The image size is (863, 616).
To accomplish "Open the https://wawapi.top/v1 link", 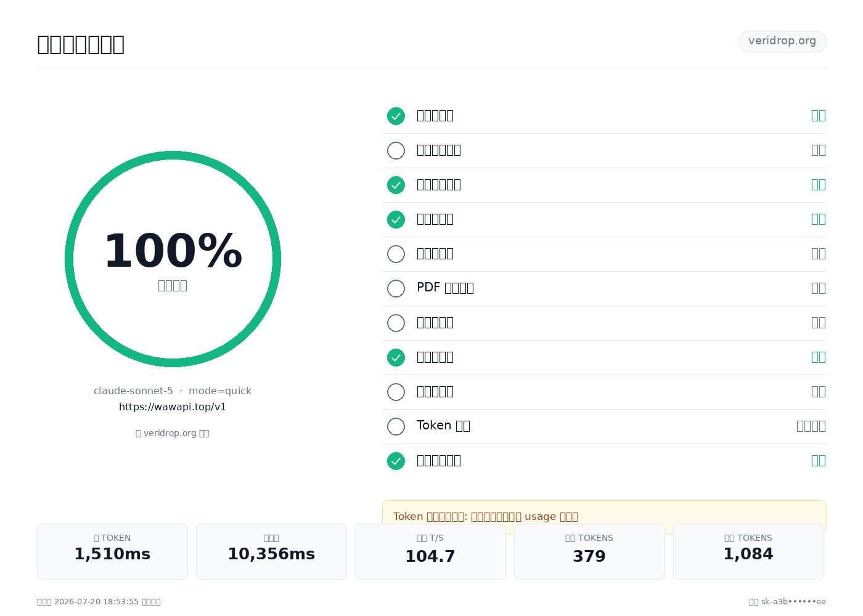I will [x=173, y=407].
